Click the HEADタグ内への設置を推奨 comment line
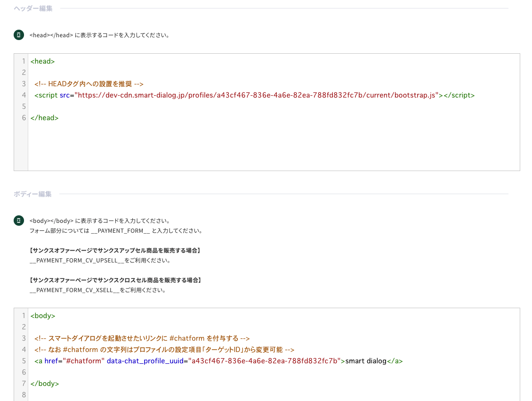532x401 pixels. 89,84
